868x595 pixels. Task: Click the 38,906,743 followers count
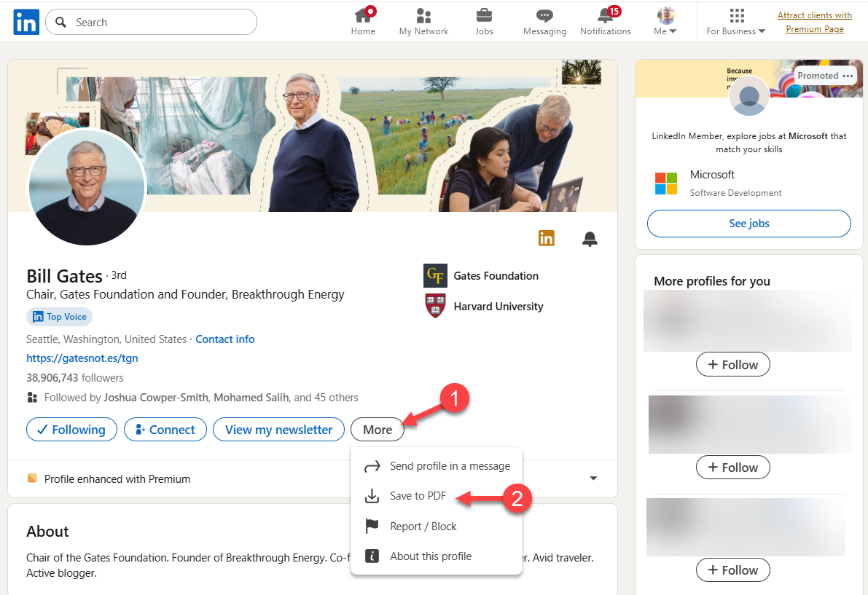pos(75,378)
